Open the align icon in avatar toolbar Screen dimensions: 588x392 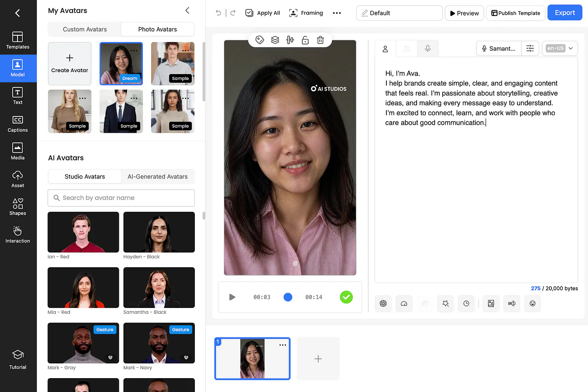click(x=290, y=40)
